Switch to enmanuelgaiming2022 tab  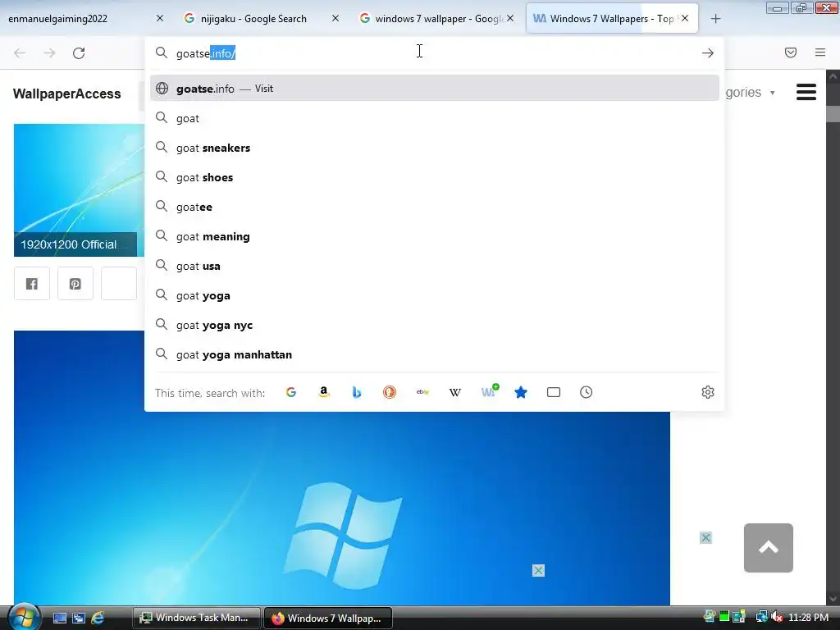80,19
